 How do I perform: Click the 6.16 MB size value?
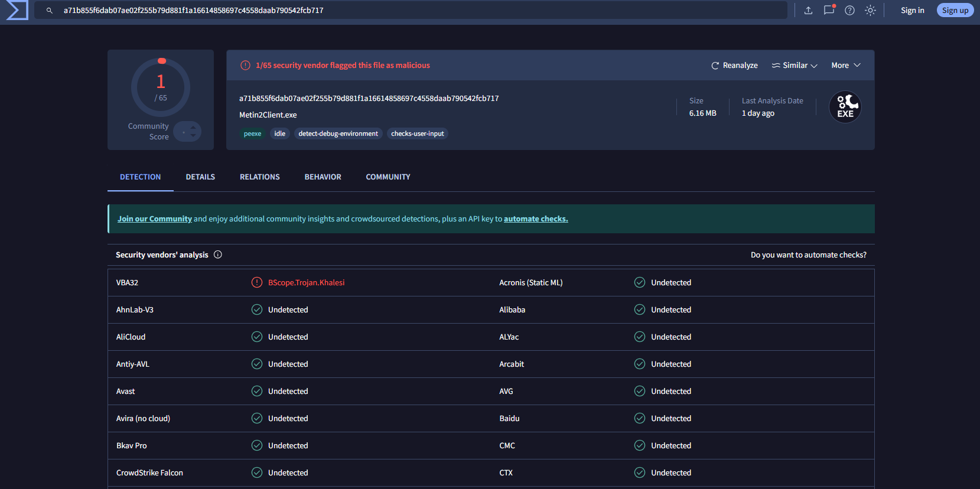703,113
